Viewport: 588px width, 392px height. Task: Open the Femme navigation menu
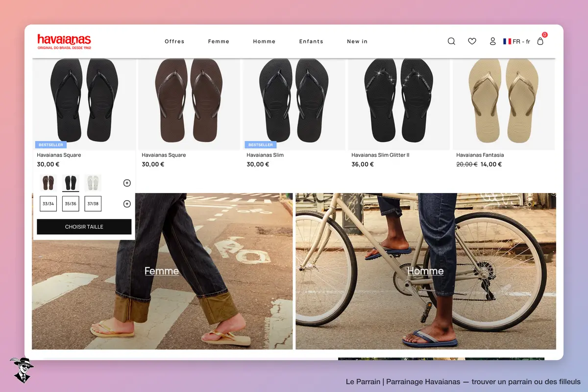pos(219,42)
